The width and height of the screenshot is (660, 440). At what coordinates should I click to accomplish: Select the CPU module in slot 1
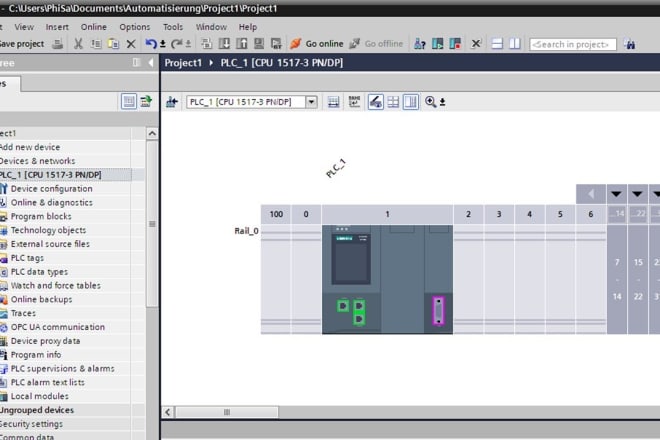tap(387, 280)
